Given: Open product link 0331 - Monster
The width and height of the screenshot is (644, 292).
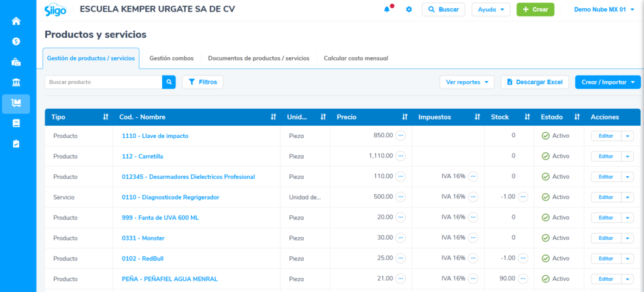Looking at the screenshot, I should [x=143, y=238].
